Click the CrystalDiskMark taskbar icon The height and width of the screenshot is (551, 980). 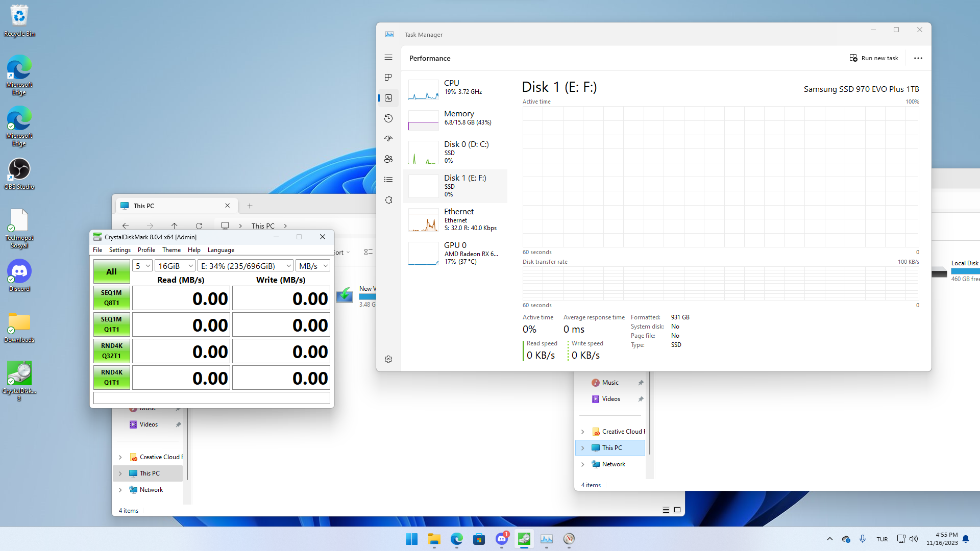coord(524,539)
